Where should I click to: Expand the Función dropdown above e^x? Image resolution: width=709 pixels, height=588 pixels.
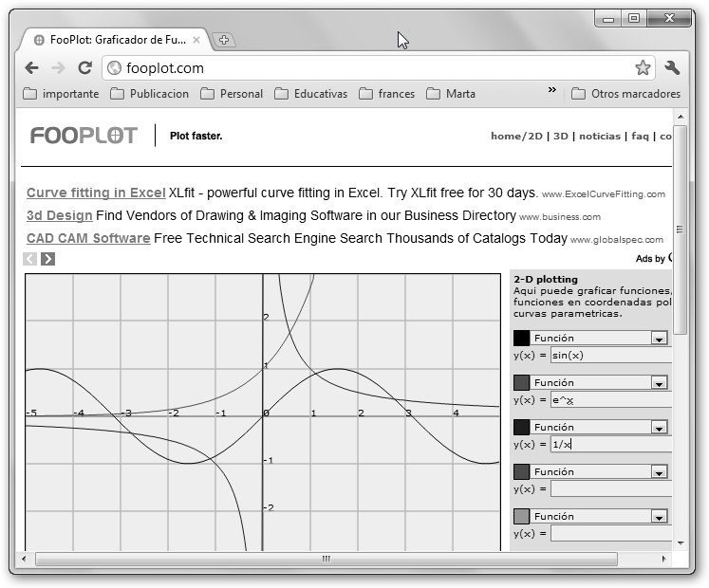[x=659, y=382]
